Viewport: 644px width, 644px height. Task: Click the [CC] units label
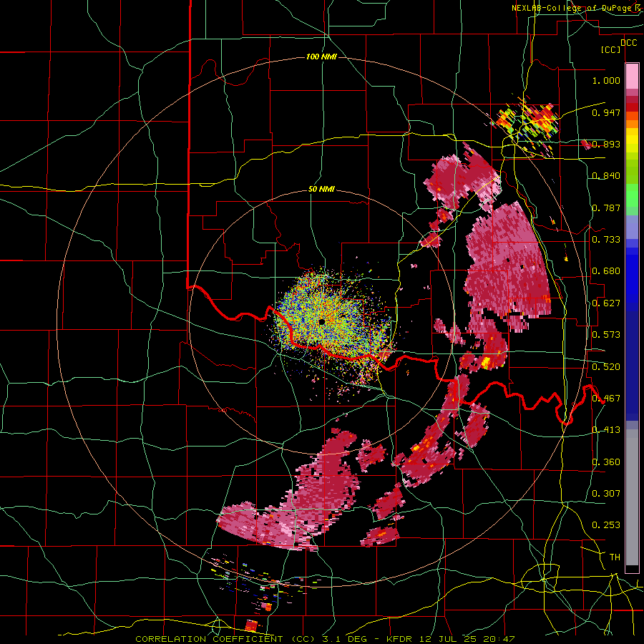pyautogui.click(x=611, y=49)
